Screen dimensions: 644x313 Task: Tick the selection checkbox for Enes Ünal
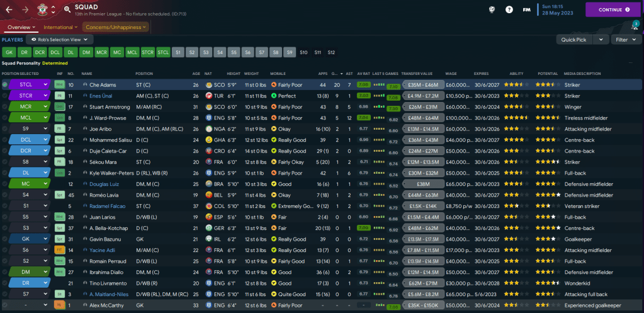pos(4,96)
